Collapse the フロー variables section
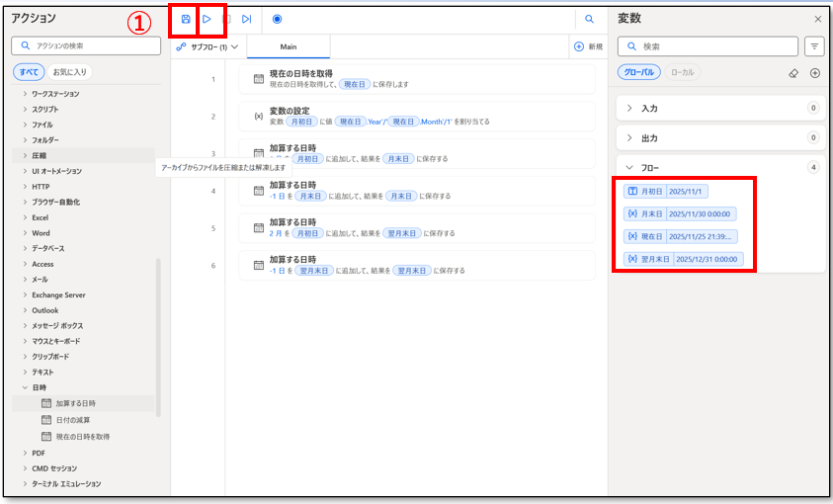 point(630,168)
